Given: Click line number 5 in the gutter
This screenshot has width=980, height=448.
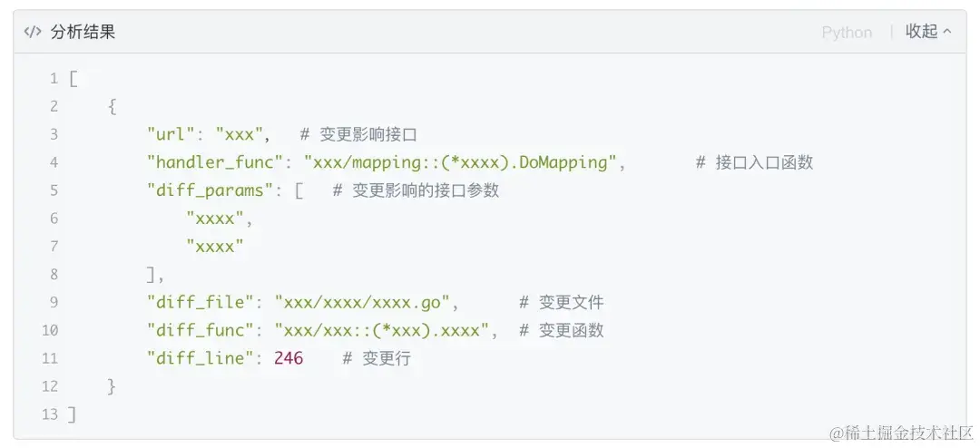Looking at the screenshot, I should 54,190.
